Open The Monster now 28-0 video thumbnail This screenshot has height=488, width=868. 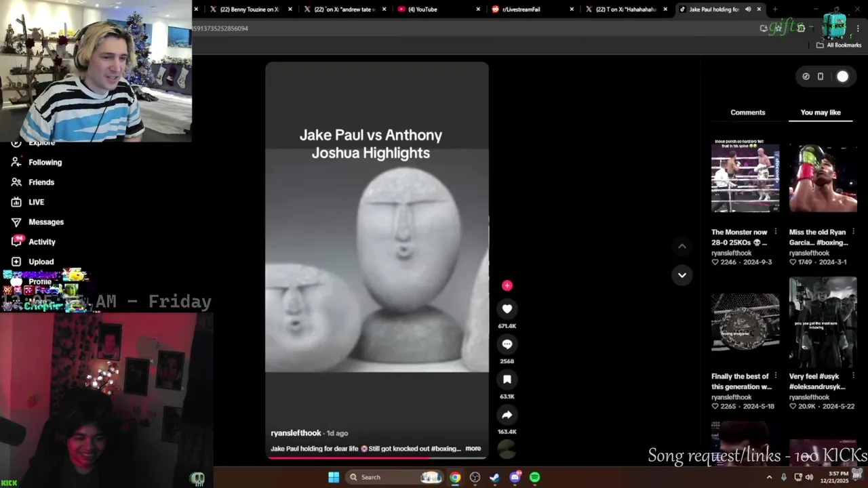(x=745, y=178)
